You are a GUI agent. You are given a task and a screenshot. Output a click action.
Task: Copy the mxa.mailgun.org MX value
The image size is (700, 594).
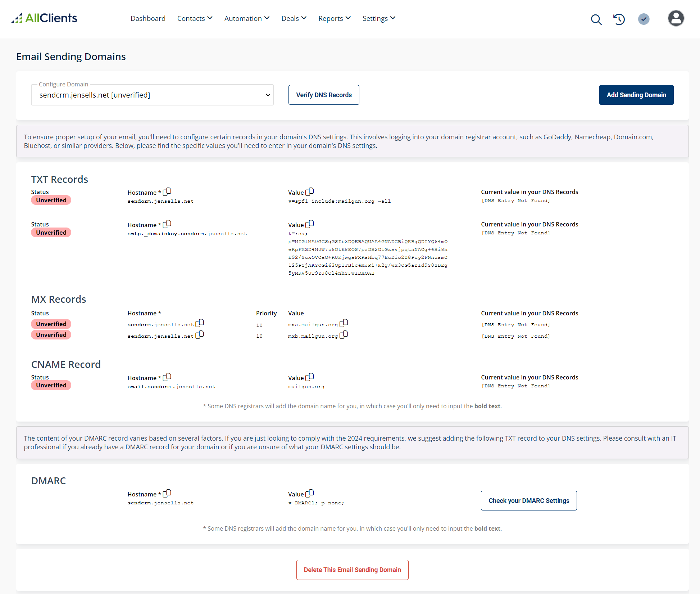344,323
